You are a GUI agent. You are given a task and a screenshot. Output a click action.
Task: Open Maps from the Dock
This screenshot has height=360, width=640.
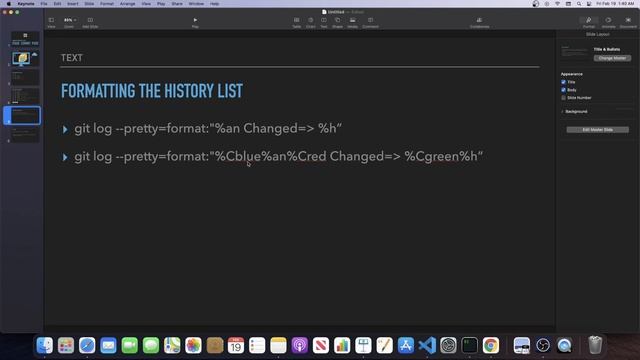(x=172, y=345)
